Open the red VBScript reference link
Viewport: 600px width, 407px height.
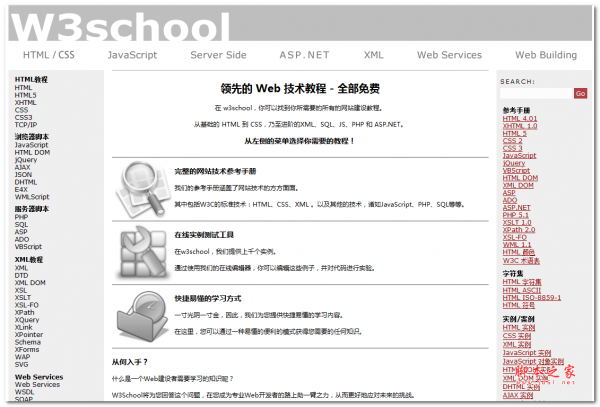[x=516, y=171]
